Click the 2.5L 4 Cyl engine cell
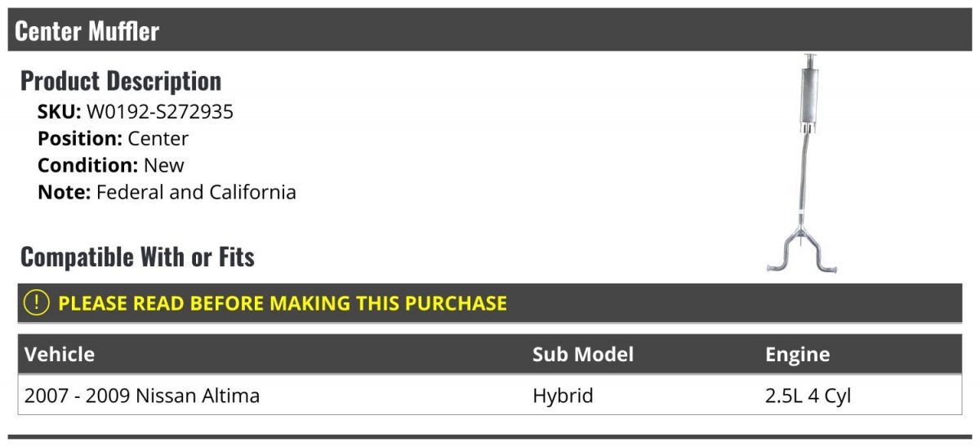The width and height of the screenshot is (980, 447). click(808, 396)
